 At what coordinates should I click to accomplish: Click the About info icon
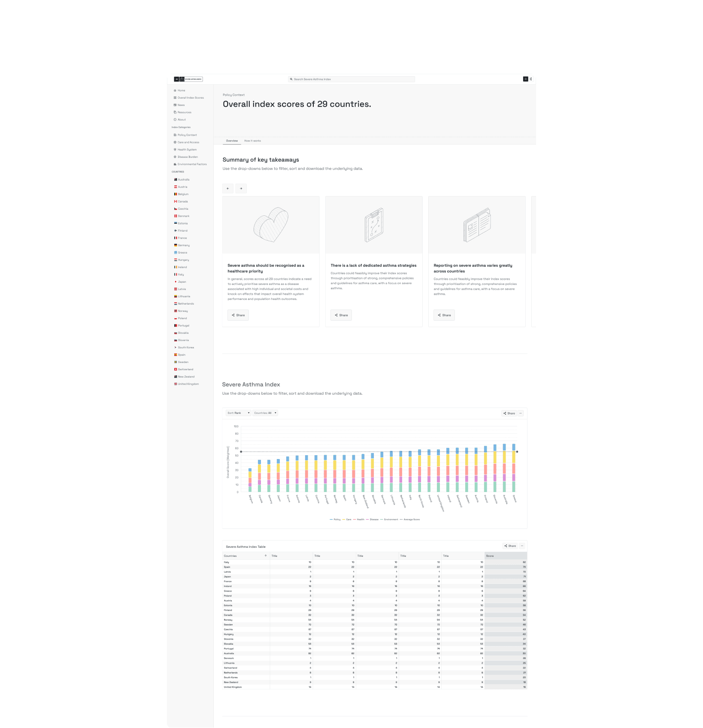click(175, 120)
